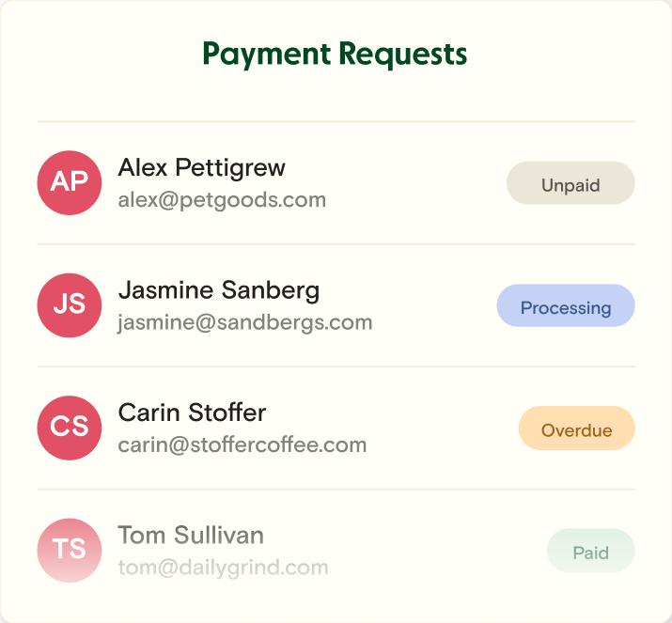Click the TS avatar icon
This screenshot has height=623, width=672.
pyautogui.click(x=70, y=550)
